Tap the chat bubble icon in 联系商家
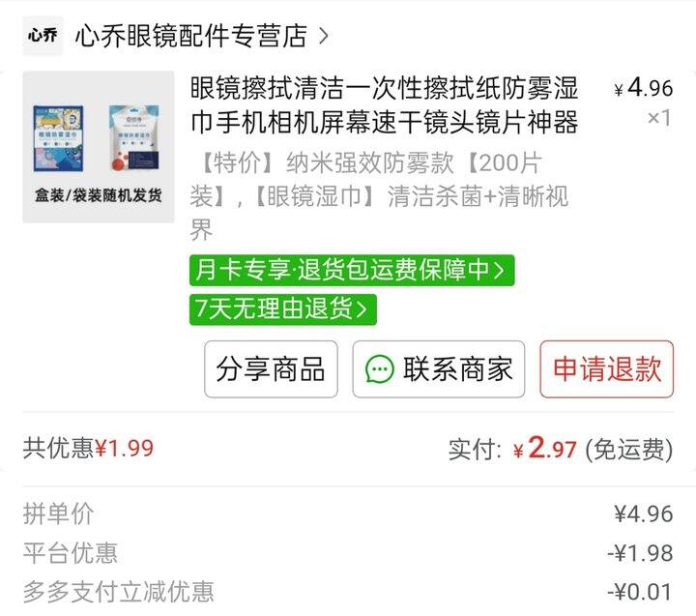 [379, 369]
